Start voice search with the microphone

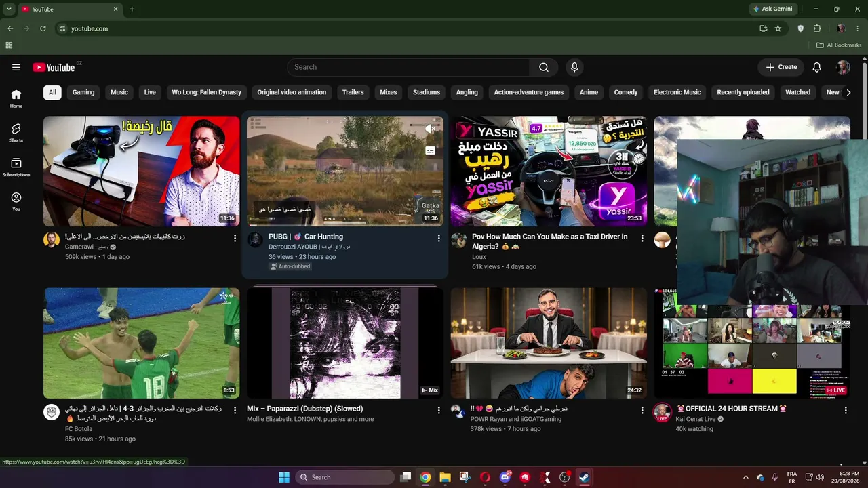(574, 67)
